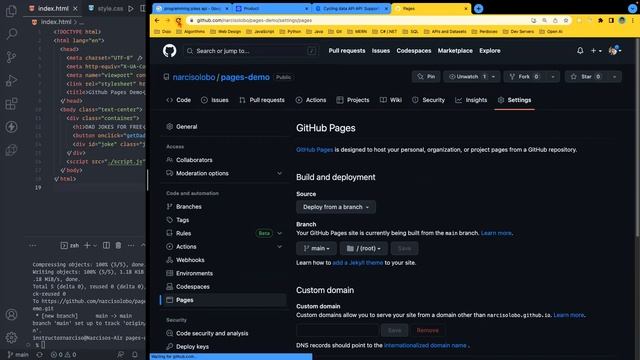Switch to style.css editor tab

106,8
